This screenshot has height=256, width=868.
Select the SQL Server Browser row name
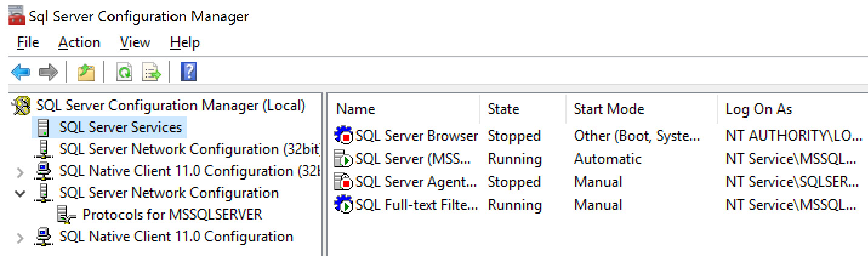coord(417,136)
